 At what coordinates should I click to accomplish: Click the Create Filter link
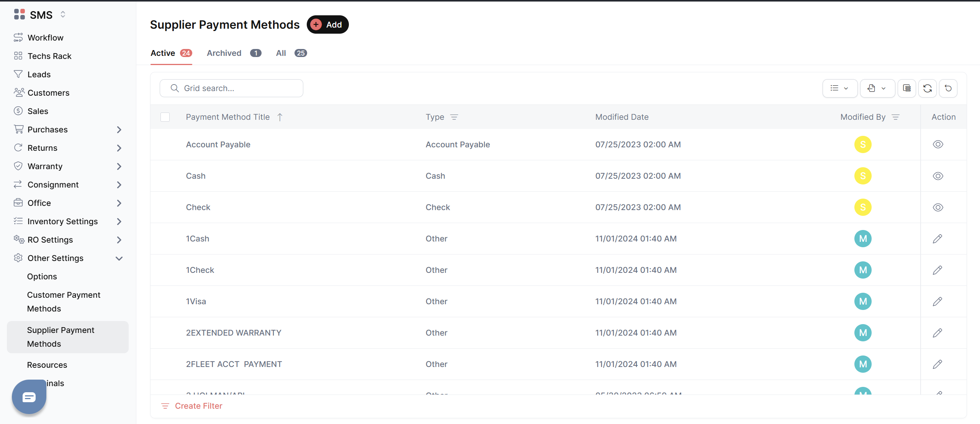[x=198, y=406]
